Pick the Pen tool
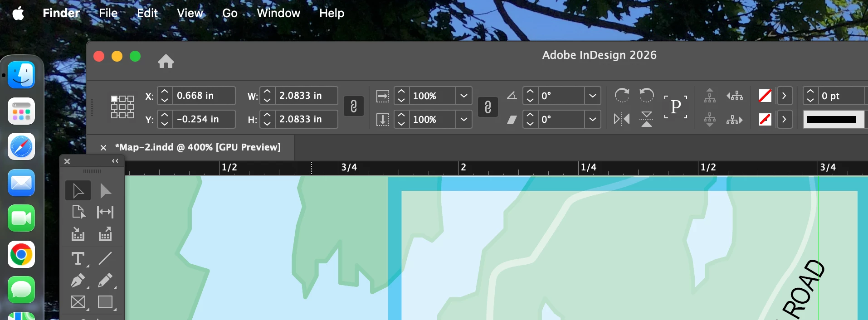Screen dimensions: 868x320 point(78,281)
